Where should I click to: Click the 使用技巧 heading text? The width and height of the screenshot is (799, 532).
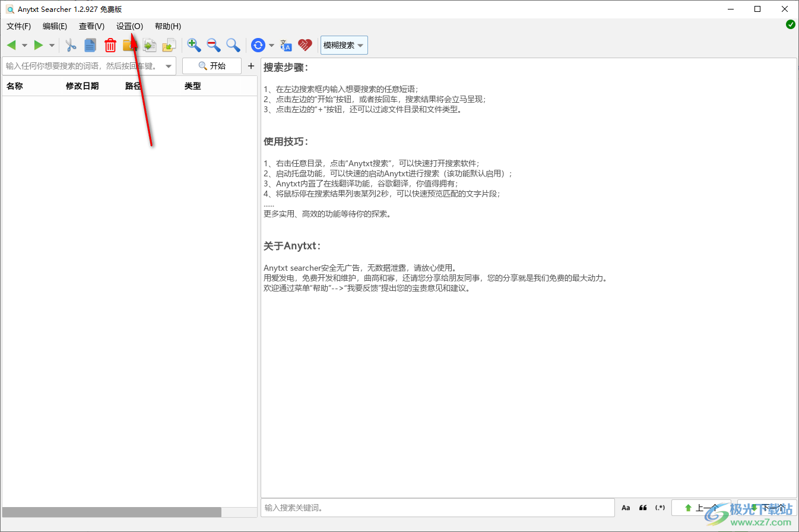point(286,141)
